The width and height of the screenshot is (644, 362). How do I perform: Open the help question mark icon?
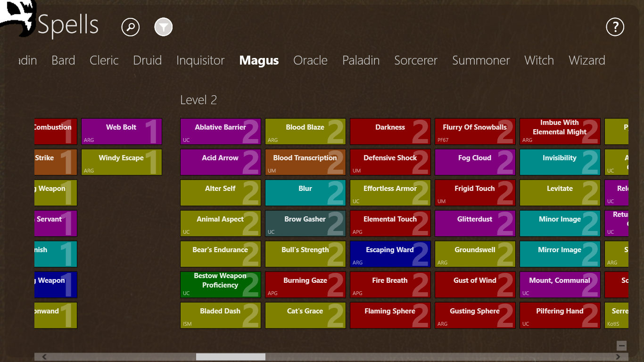tap(615, 27)
